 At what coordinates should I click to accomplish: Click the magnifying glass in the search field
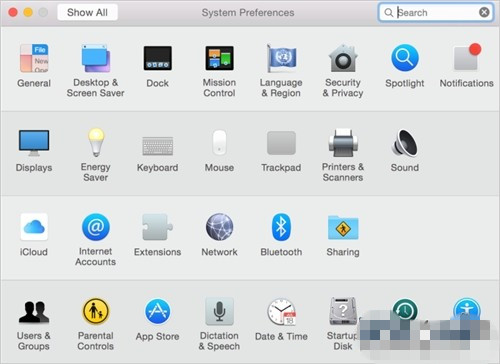[x=388, y=13]
